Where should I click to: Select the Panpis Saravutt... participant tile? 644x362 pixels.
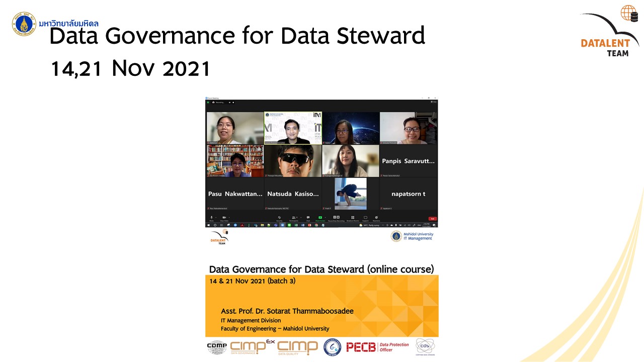point(408,161)
